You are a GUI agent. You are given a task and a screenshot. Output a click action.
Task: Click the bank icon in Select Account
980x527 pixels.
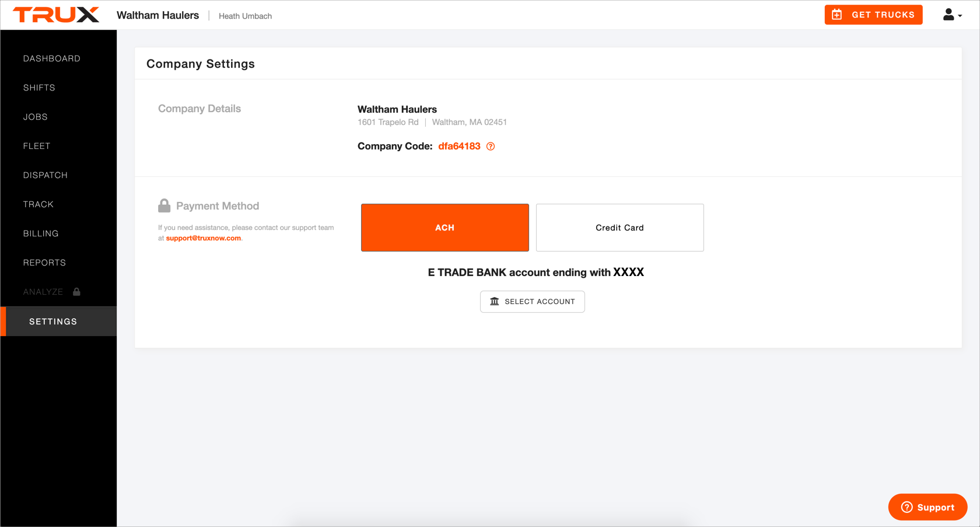click(494, 301)
